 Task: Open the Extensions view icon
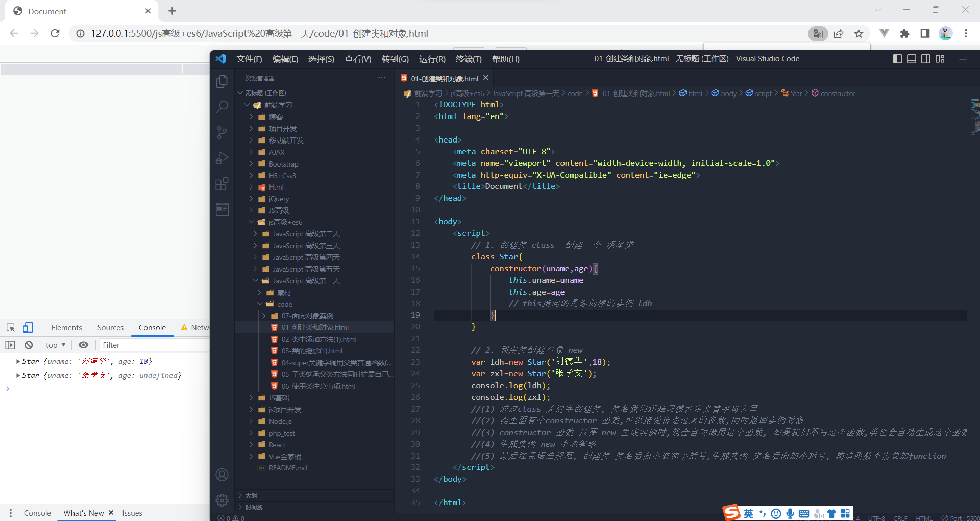(222, 184)
